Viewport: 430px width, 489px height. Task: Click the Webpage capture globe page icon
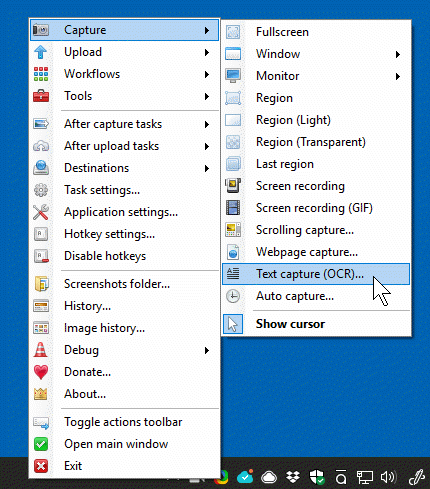tap(233, 252)
